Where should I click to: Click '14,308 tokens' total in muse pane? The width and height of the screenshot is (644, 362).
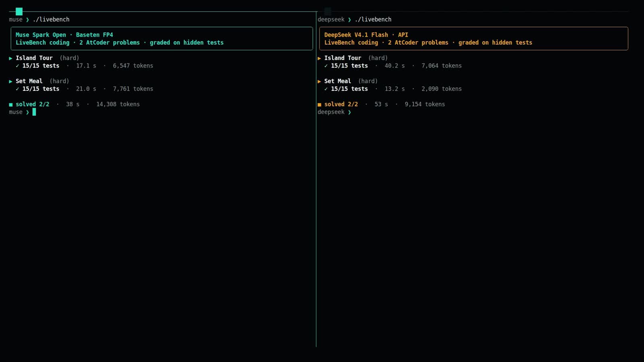(118, 104)
